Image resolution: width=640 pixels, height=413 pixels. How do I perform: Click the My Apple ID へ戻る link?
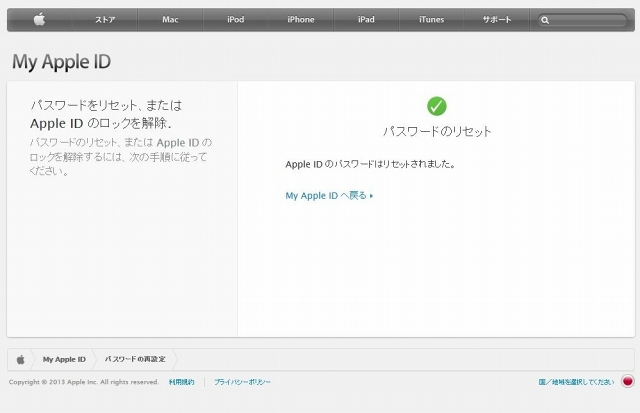click(329, 196)
